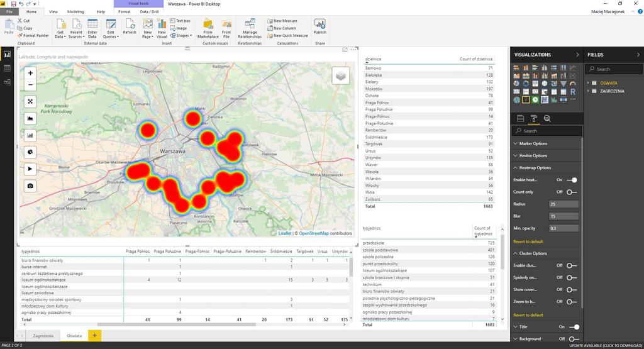Toggle the Background switch
Viewport: 644px width, 349px height.
pos(574,339)
